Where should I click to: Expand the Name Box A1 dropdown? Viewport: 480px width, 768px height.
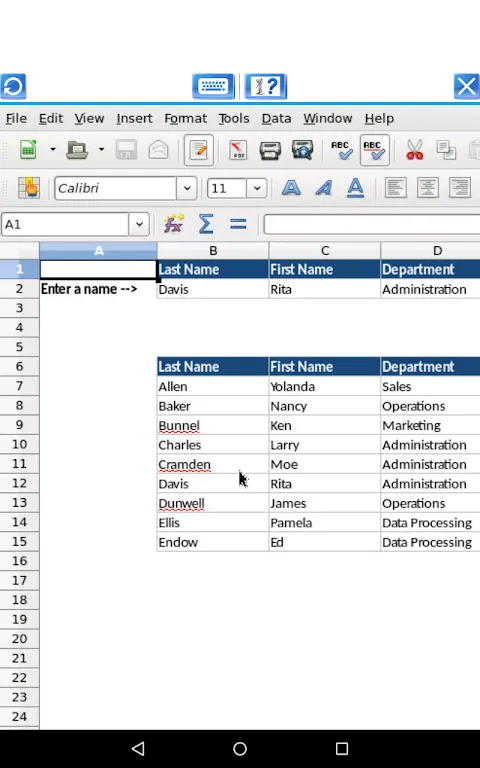(139, 224)
